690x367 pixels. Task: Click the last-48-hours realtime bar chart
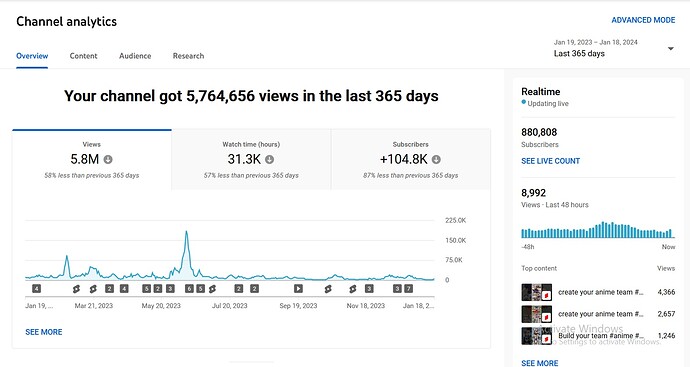point(598,230)
